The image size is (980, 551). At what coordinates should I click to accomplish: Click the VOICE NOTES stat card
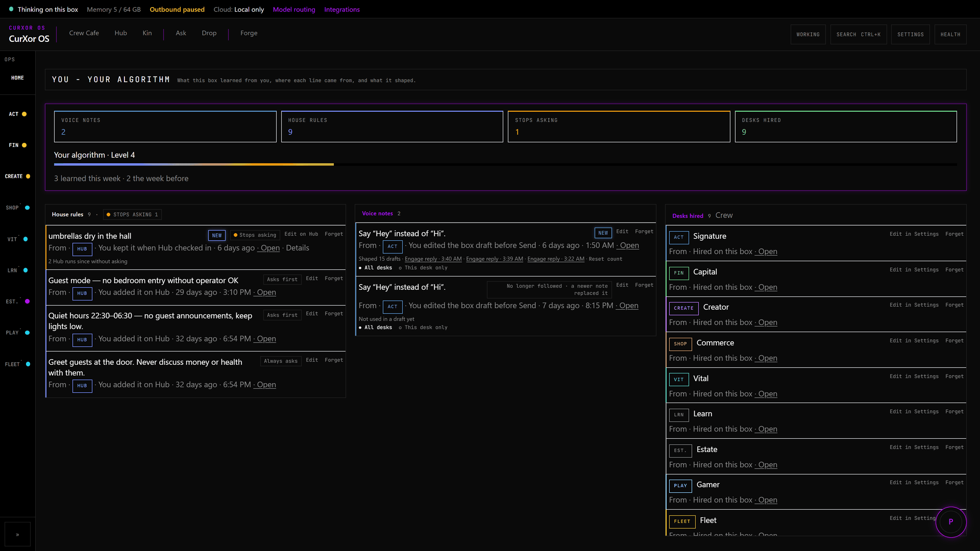coord(165,127)
